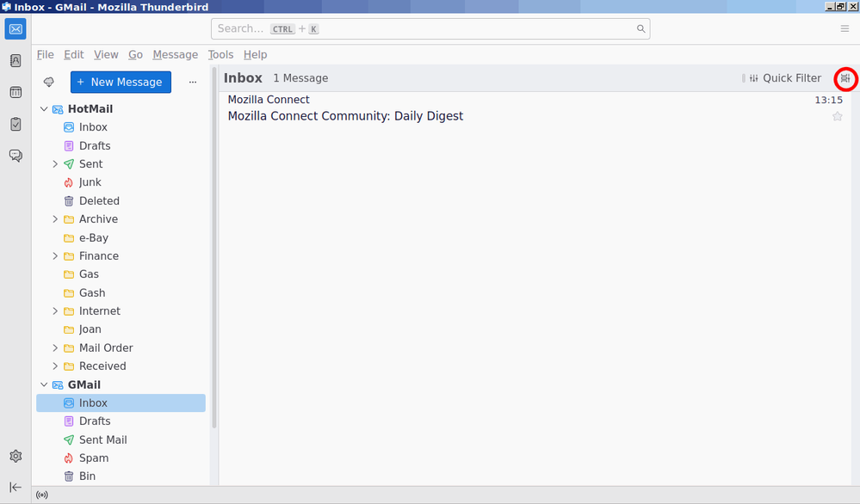Star the Mozilla Connect message
This screenshot has height=504, width=860.
click(837, 116)
